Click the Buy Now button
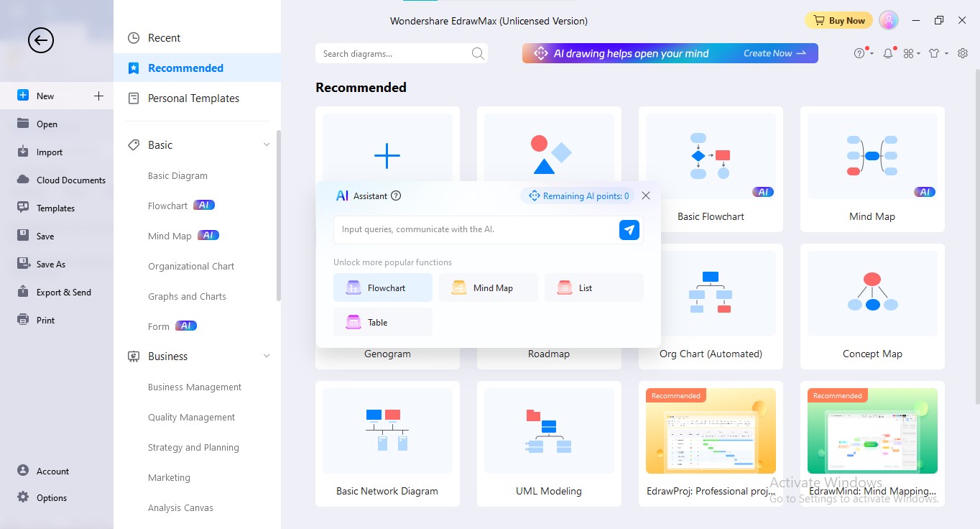 (x=838, y=21)
